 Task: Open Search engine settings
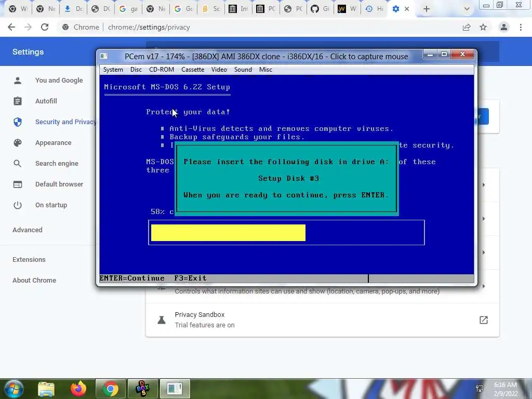57,164
